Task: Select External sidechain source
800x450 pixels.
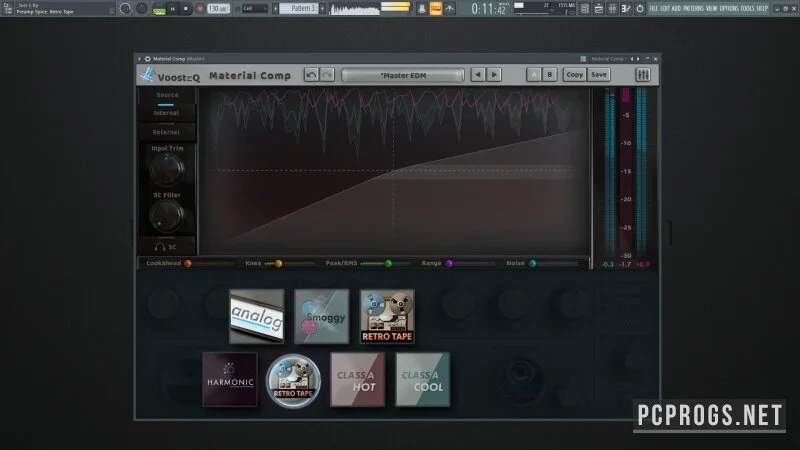Action: coord(166,132)
